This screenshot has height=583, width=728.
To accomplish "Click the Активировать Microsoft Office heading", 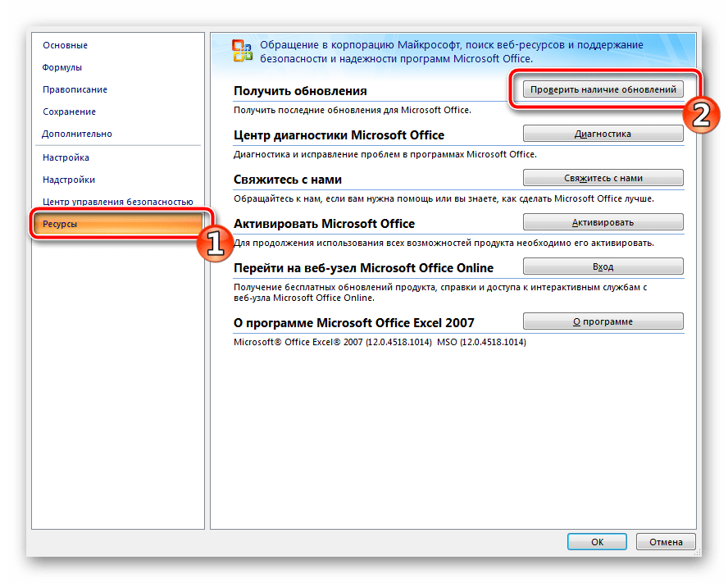I will (x=324, y=224).
